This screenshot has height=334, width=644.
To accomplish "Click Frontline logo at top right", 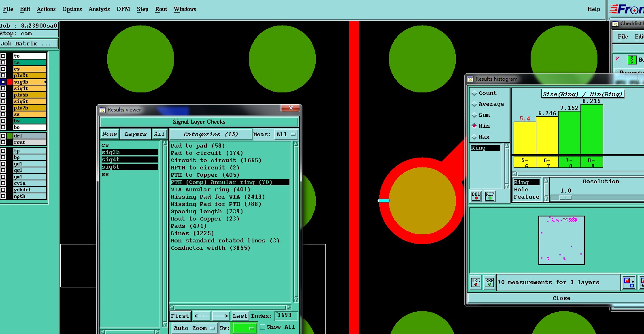I will (627, 9).
